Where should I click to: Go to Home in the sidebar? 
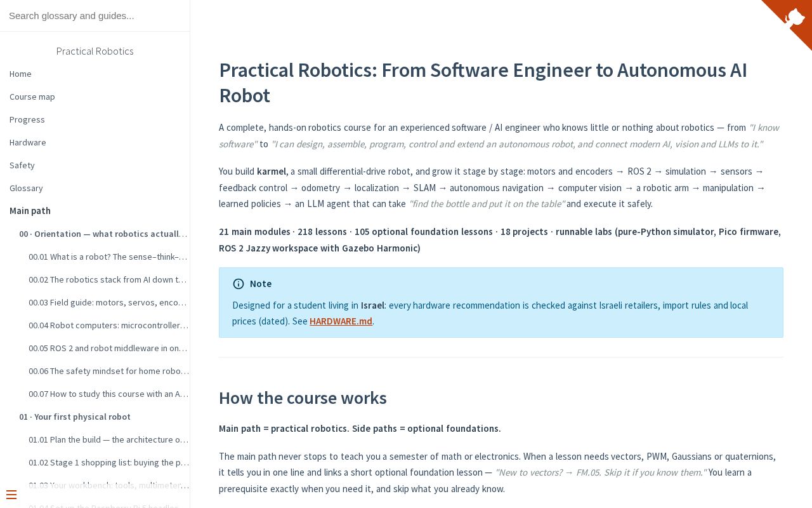[20, 74]
